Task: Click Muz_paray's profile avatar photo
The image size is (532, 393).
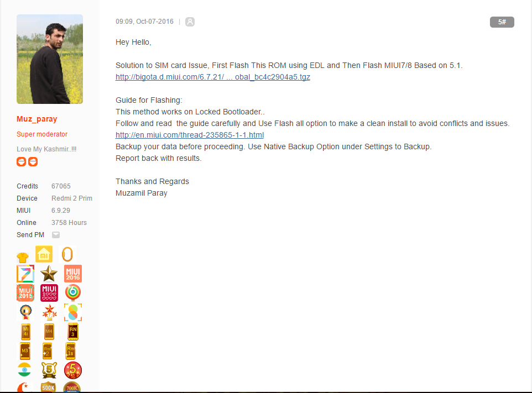Action: point(50,59)
